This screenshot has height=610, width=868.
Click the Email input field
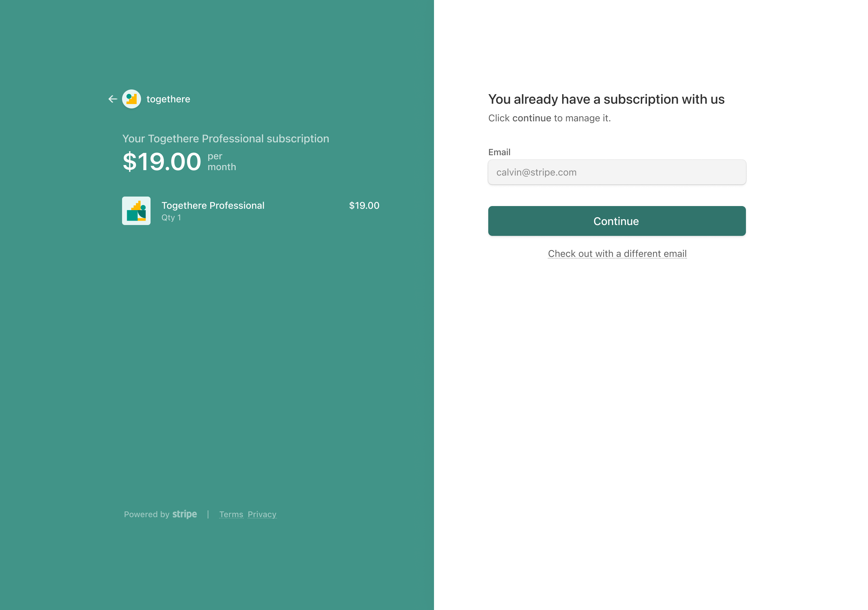click(x=617, y=172)
